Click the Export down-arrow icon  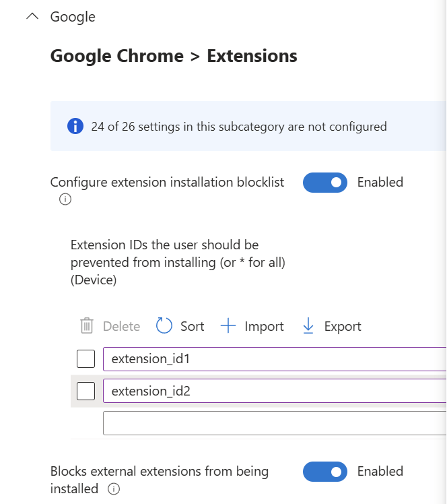(x=308, y=326)
